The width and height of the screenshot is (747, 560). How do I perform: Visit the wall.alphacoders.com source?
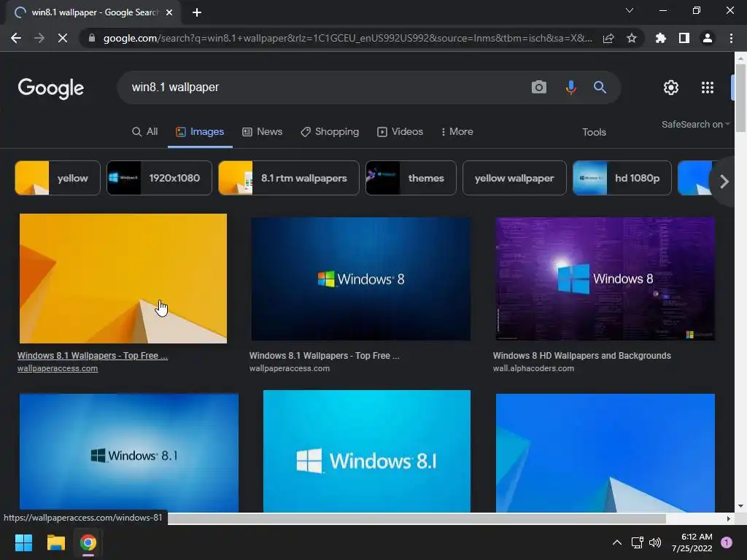533,368
